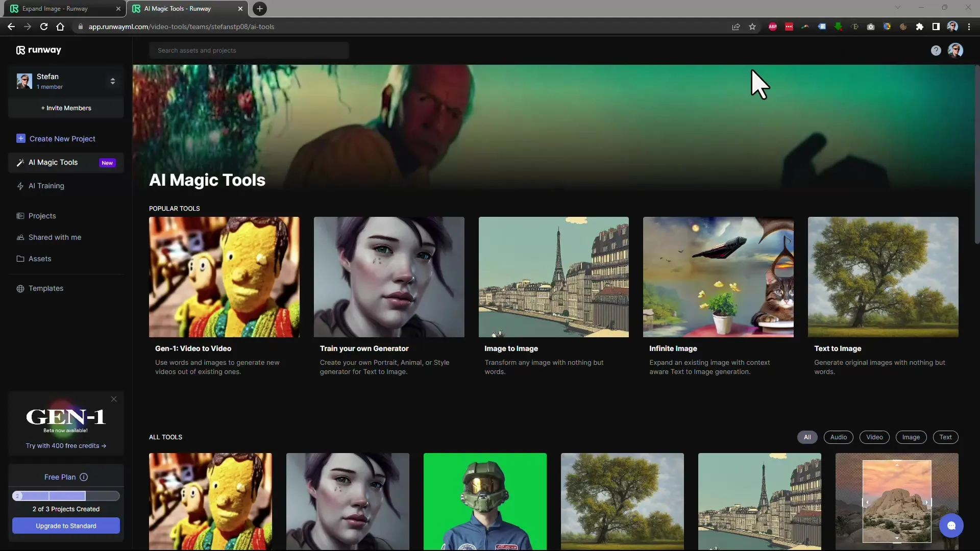Filter tools by Image
Screen dimensions: 980x551
[x=911, y=437]
